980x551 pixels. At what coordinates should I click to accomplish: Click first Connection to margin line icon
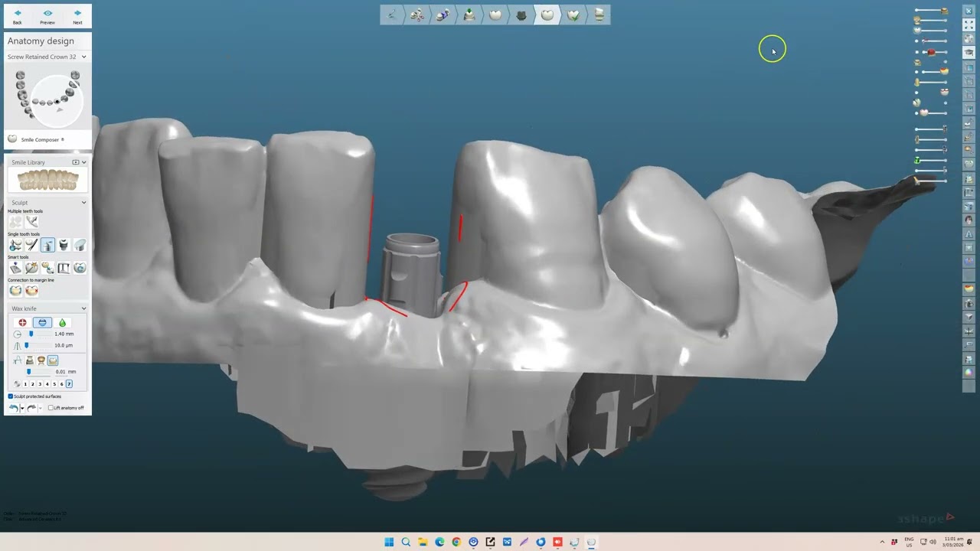click(x=15, y=291)
